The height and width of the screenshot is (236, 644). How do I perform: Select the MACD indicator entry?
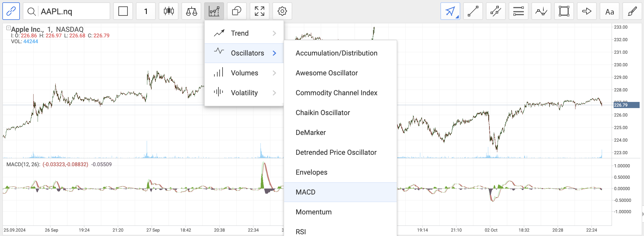pyautogui.click(x=340, y=192)
